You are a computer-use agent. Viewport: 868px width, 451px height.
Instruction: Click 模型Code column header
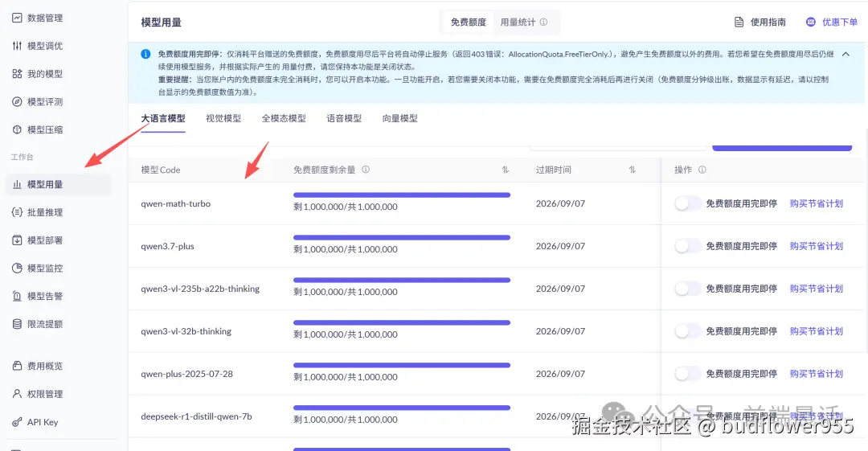click(161, 170)
